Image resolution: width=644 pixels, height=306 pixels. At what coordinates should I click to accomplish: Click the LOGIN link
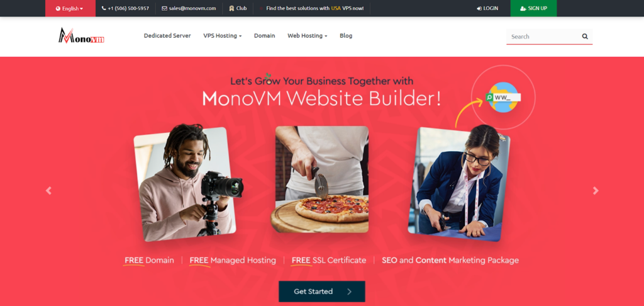click(x=487, y=8)
